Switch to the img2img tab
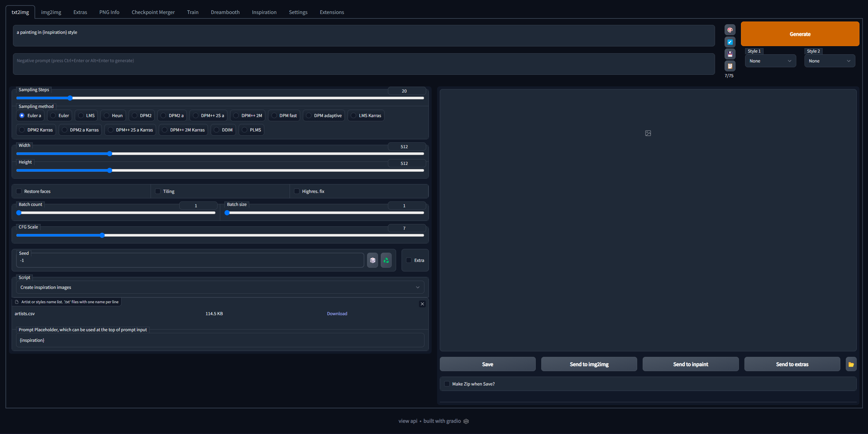 point(51,12)
